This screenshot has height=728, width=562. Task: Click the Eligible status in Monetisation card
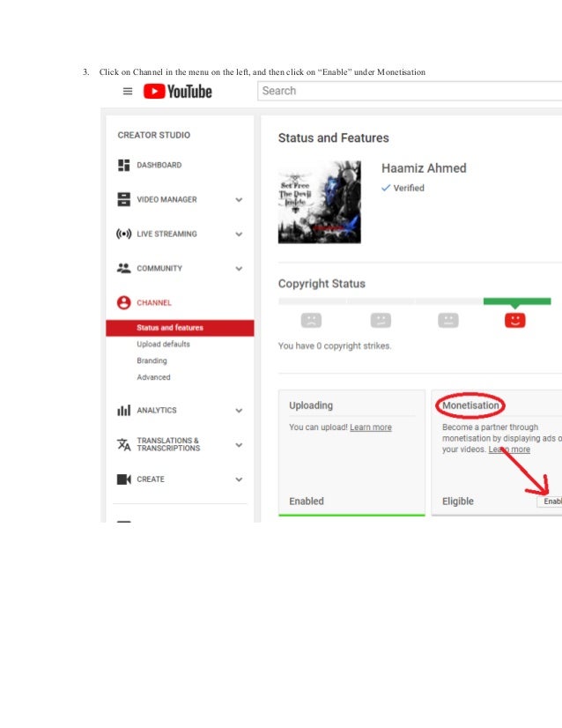tap(457, 501)
